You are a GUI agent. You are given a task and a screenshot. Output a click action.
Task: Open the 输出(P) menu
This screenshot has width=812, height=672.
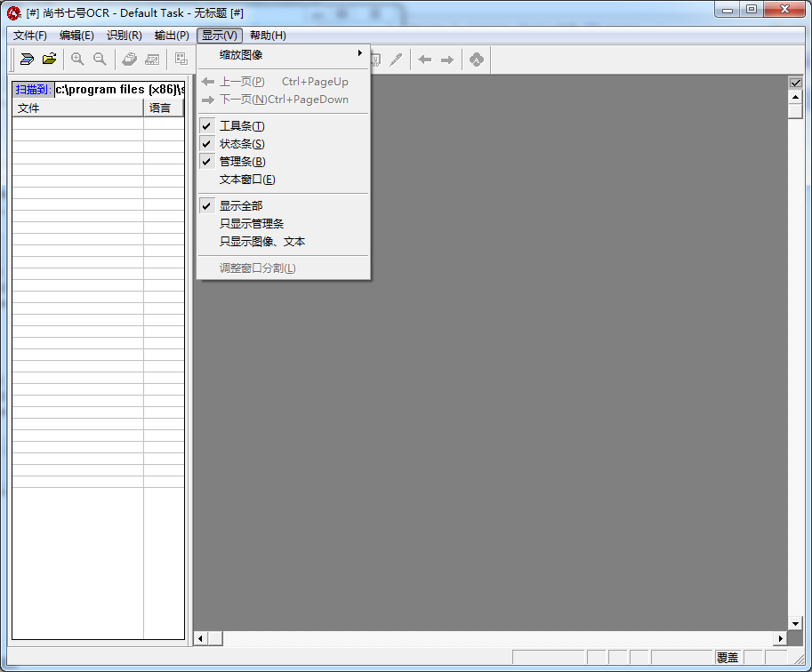(172, 36)
